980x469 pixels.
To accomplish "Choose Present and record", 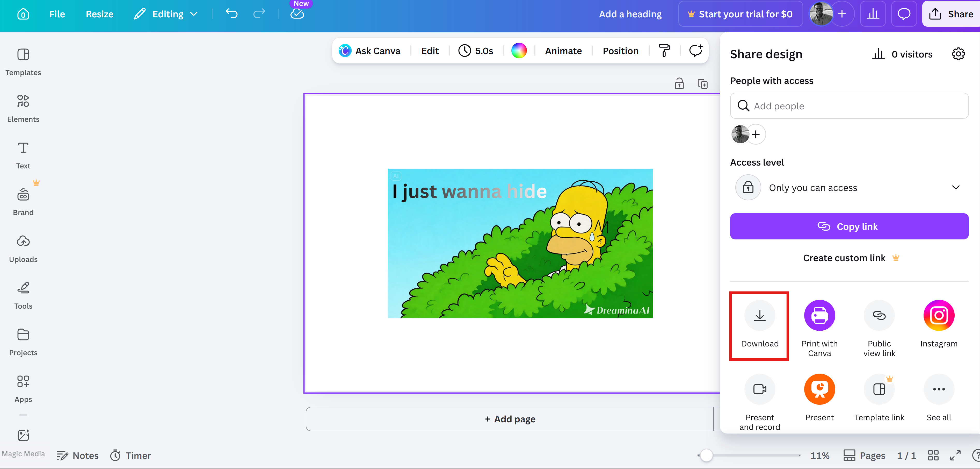I will pyautogui.click(x=759, y=402).
